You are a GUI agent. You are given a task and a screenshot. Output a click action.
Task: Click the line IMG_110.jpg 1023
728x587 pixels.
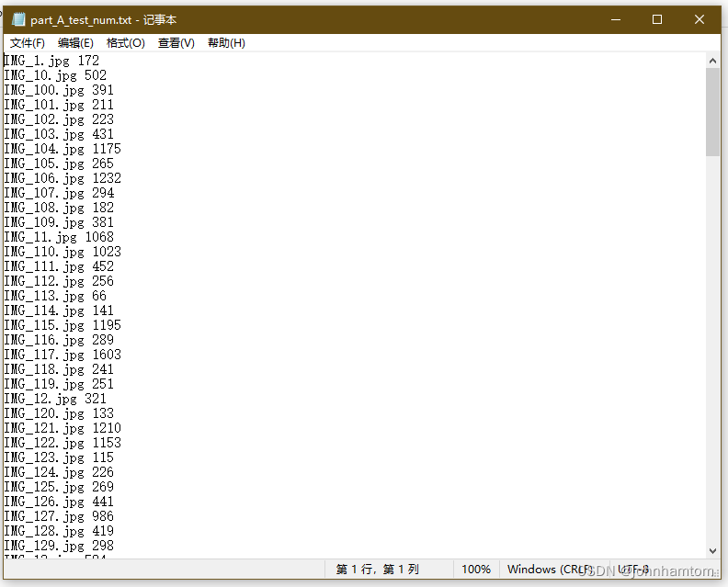coord(63,252)
